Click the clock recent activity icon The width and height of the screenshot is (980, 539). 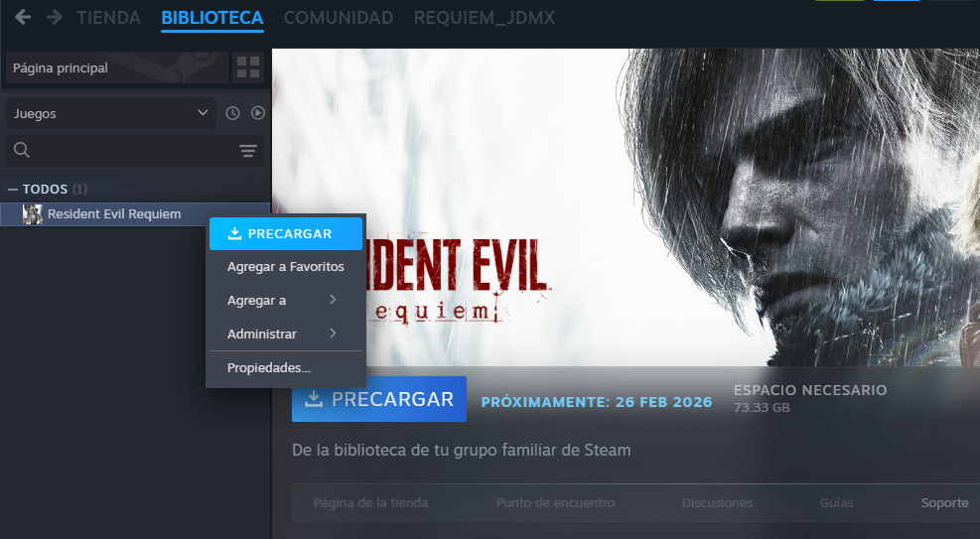pyautogui.click(x=232, y=113)
